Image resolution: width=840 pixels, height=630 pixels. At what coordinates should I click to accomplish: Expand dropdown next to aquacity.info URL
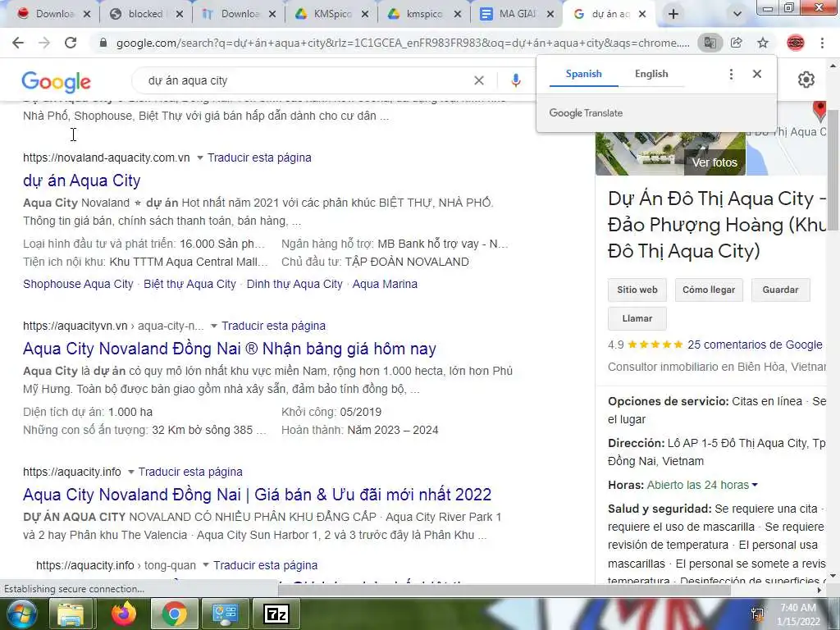pyautogui.click(x=130, y=472)
